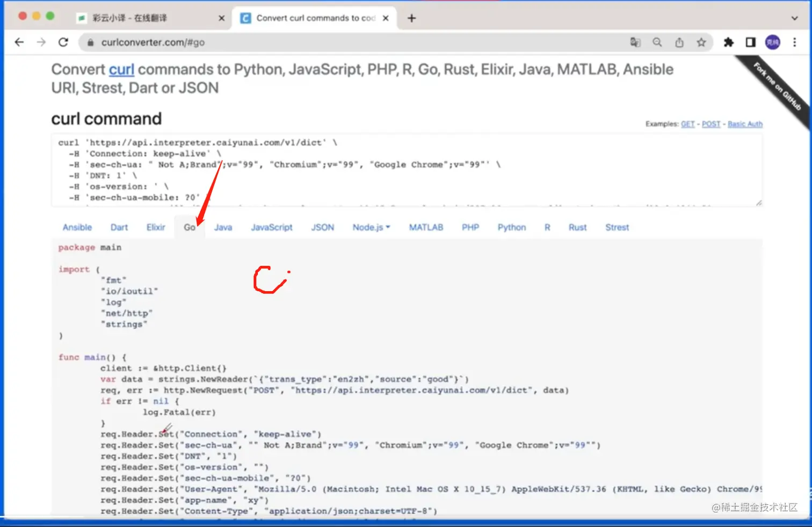The width and height of the screenshot is (812, 527).
Task: Load the Basic Auth example
Action: tap(745, 124)
